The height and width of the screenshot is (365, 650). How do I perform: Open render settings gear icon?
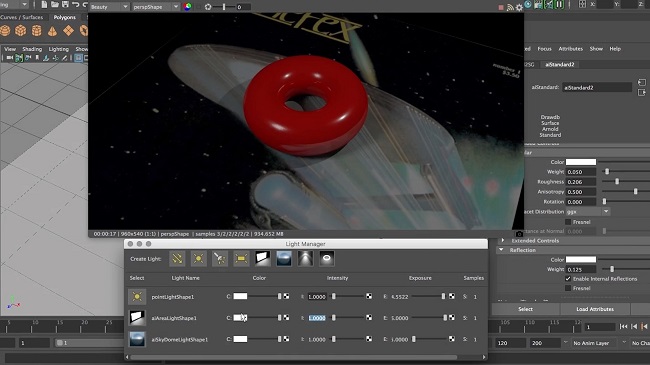(x=519, y=7)
